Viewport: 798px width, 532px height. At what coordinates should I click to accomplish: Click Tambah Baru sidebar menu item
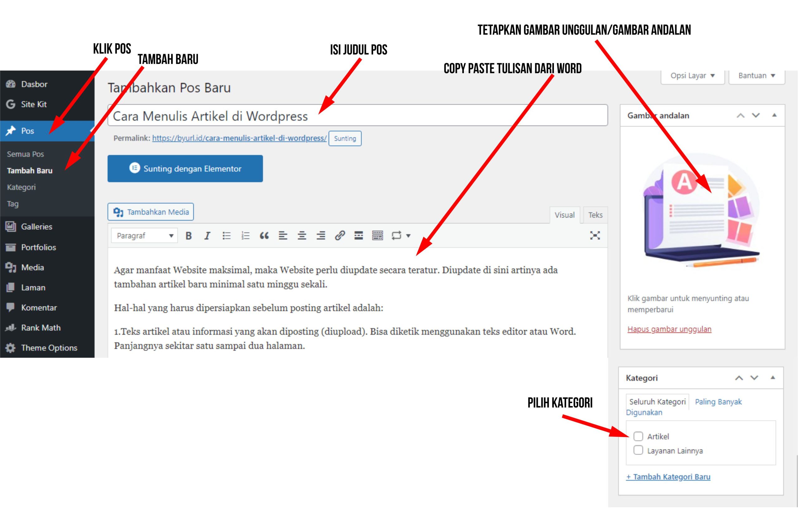(29, 170)
